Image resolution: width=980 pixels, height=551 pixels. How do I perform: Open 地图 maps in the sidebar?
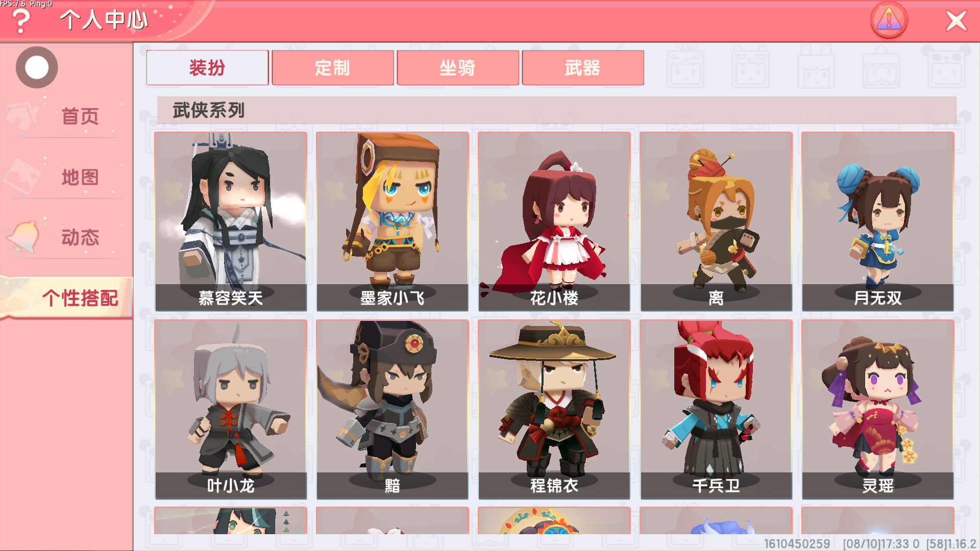click(x=66, y=177)
